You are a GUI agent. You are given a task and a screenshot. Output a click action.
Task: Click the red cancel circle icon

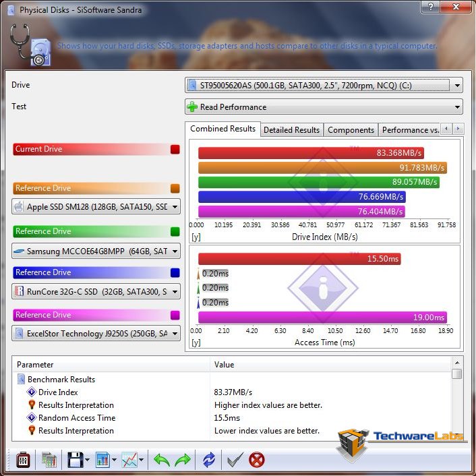tap(257, 460)
